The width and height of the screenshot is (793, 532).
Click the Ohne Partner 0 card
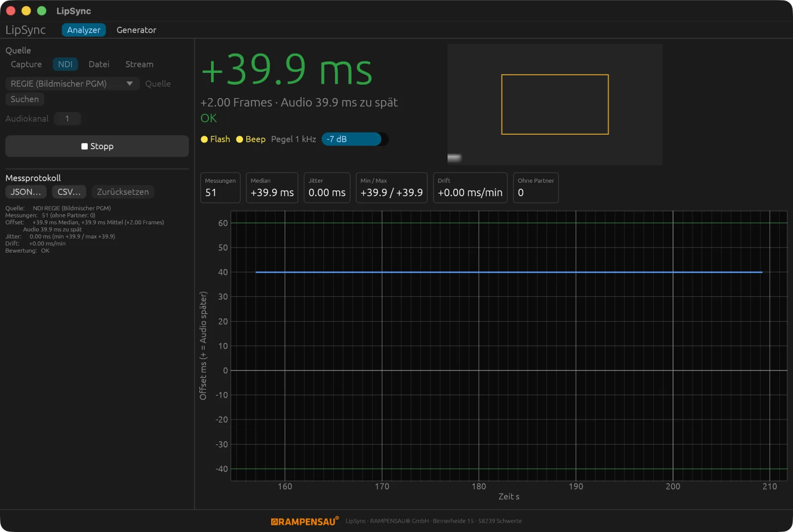tap(536, 188)
